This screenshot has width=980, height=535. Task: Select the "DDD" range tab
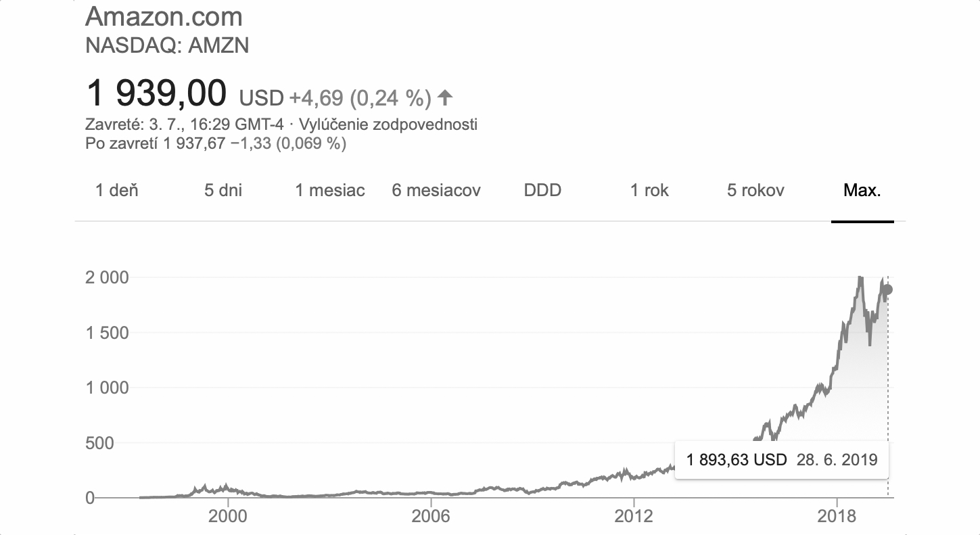[543, 190]
